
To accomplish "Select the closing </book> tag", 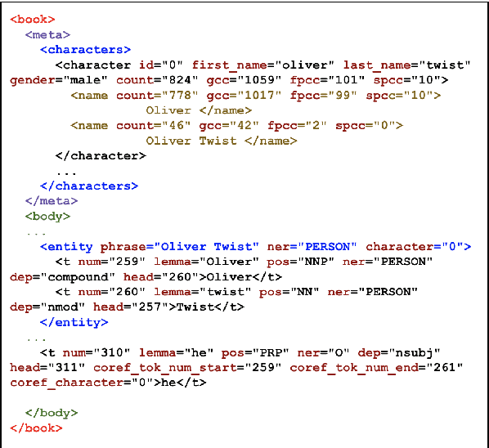I will point(36,428).
